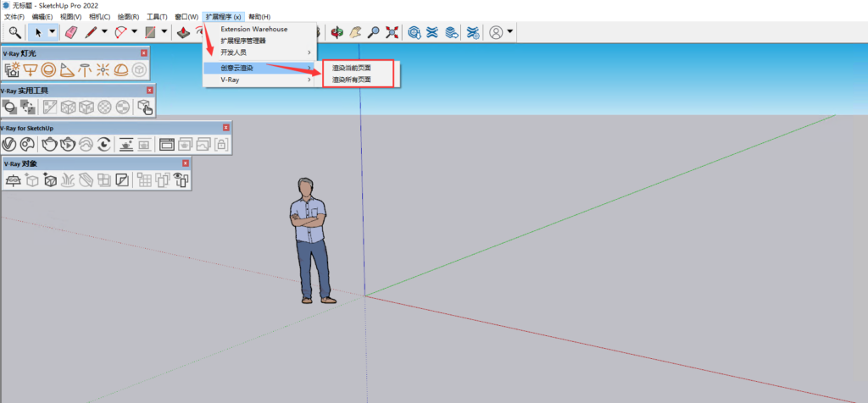868x403 pixels.
Task: Select 渲染所有页面 in the submenu
Action: [x=351, y=80]
